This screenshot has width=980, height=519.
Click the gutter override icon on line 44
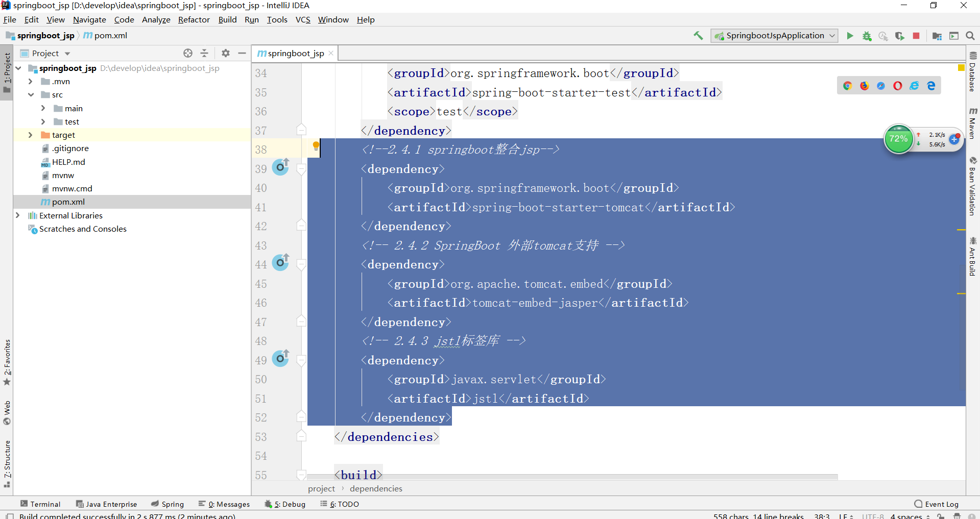(x=280, y=262)
